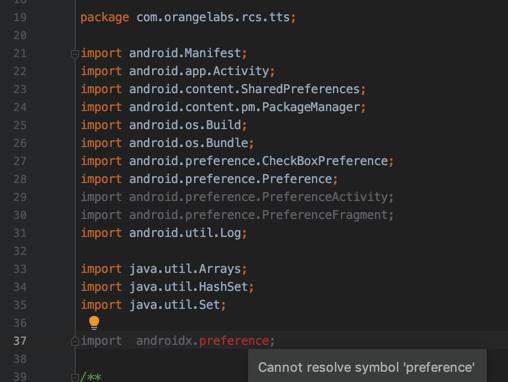Collapse the imports fold marker at line 21
The width and height of the screenshot is (508, 382).
[75, 54]
